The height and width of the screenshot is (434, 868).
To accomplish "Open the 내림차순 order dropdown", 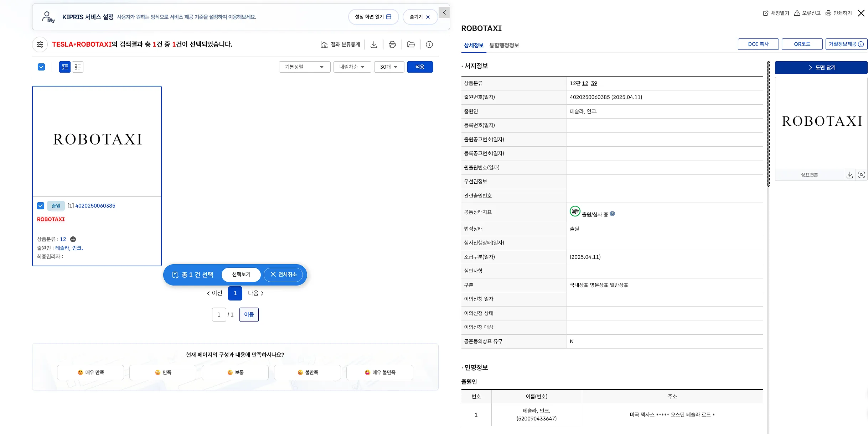I will [352, 67].
